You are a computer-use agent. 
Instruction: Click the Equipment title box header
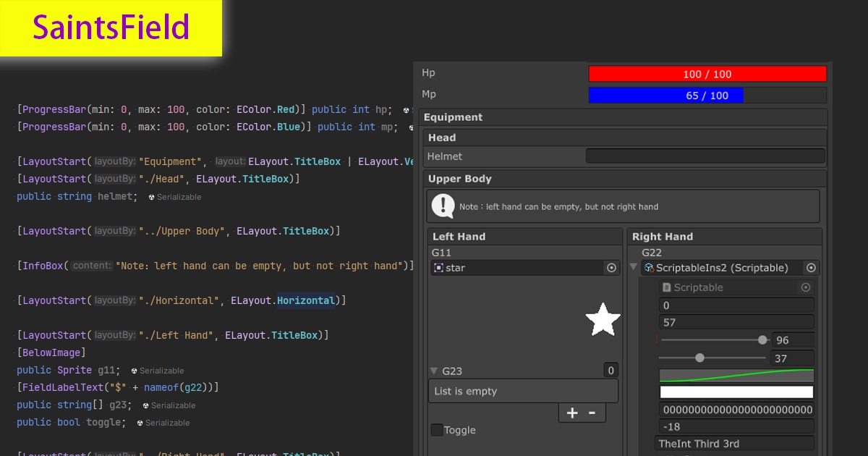[x=624, y=117]
